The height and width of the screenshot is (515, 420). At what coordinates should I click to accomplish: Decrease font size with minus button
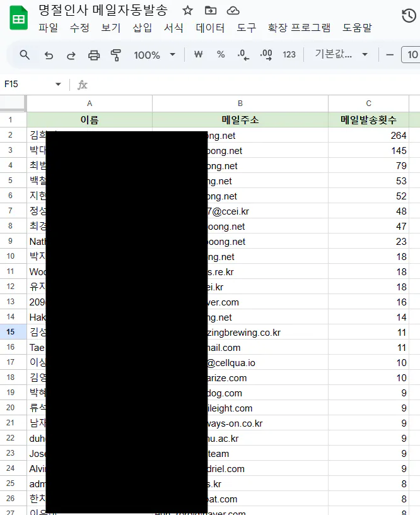(x=390, y=54)
